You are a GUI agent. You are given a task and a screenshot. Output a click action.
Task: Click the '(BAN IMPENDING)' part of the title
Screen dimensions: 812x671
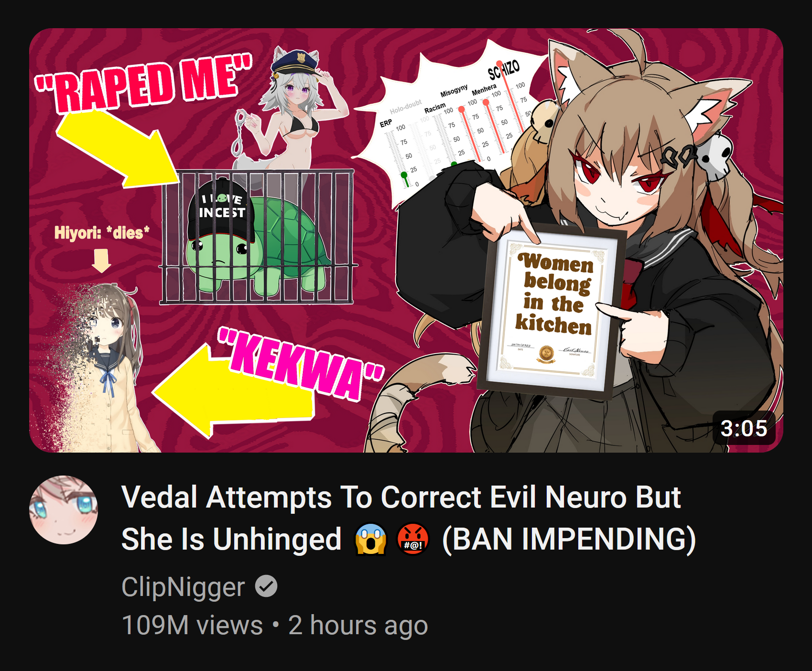tap(569, 539)
